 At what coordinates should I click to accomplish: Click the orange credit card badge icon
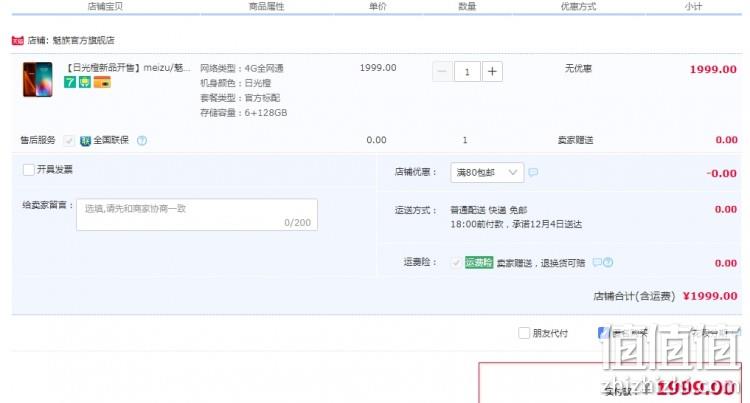[102, 82]
